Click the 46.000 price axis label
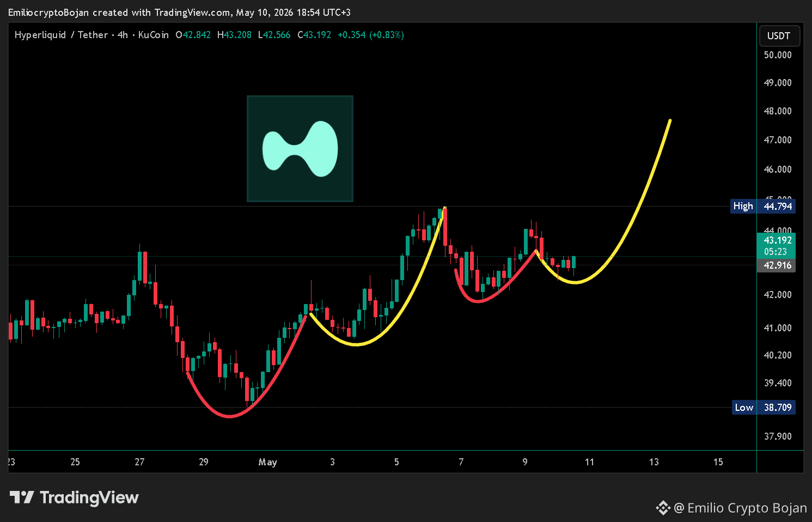 [x=778, y=169]
